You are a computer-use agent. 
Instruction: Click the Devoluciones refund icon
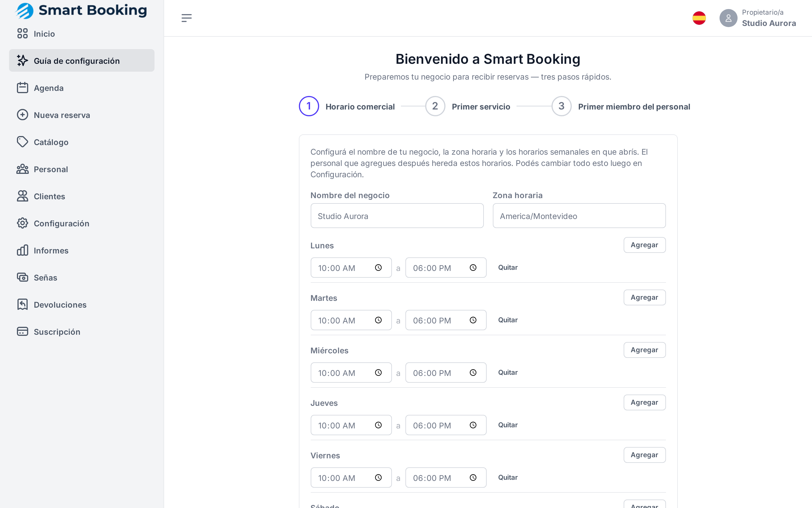point(23,305)
